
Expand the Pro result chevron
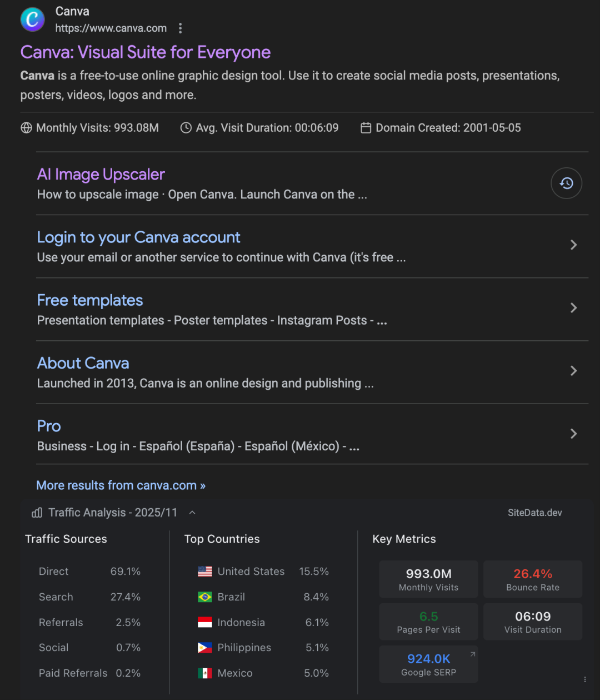(x=574, y=433)
